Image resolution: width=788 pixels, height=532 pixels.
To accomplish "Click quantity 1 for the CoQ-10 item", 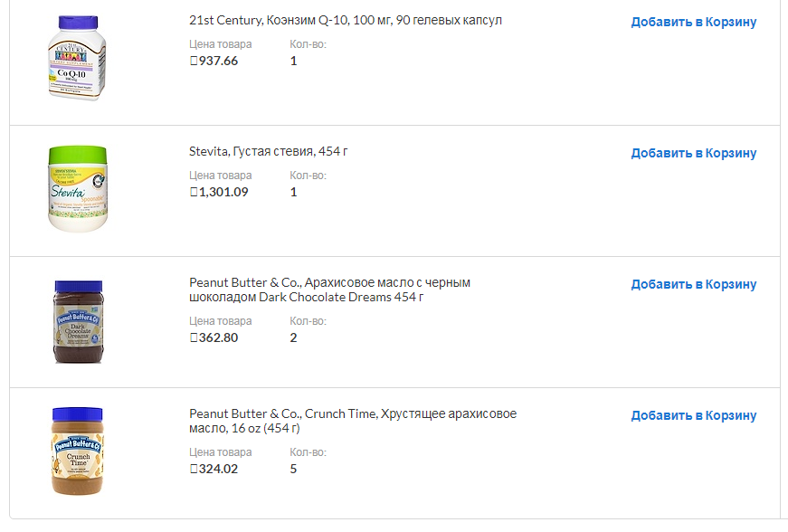I will coord(293,61).
